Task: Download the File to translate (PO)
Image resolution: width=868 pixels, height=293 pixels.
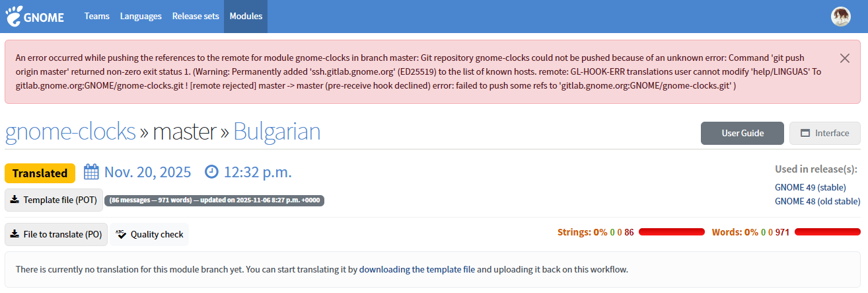Action: click(56, 234)
